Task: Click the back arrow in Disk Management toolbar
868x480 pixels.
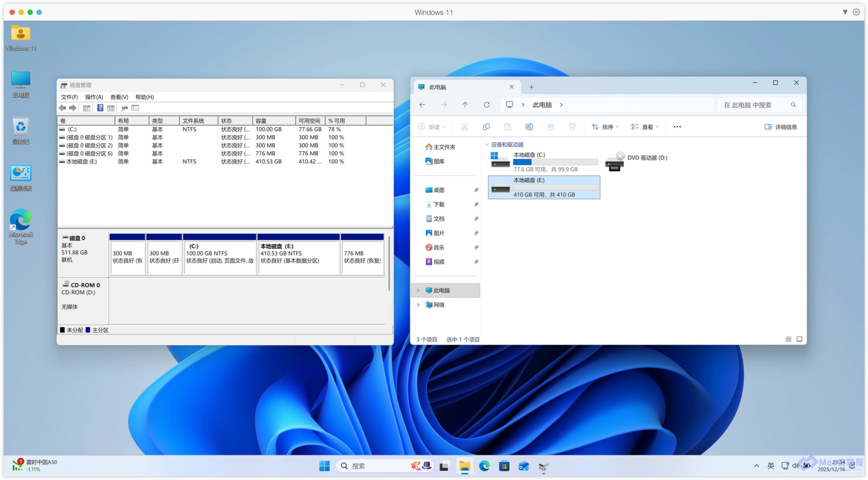Action: 62,108
